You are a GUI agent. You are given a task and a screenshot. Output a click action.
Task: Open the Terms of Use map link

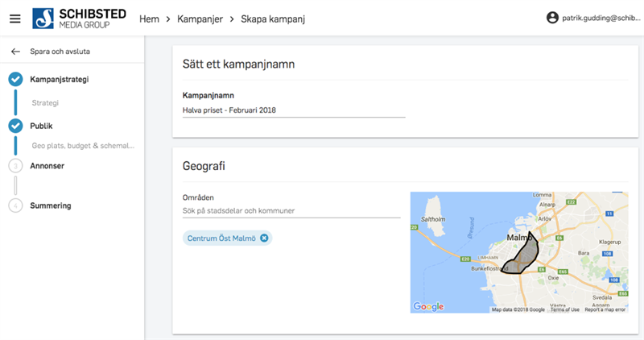[564, 309]
